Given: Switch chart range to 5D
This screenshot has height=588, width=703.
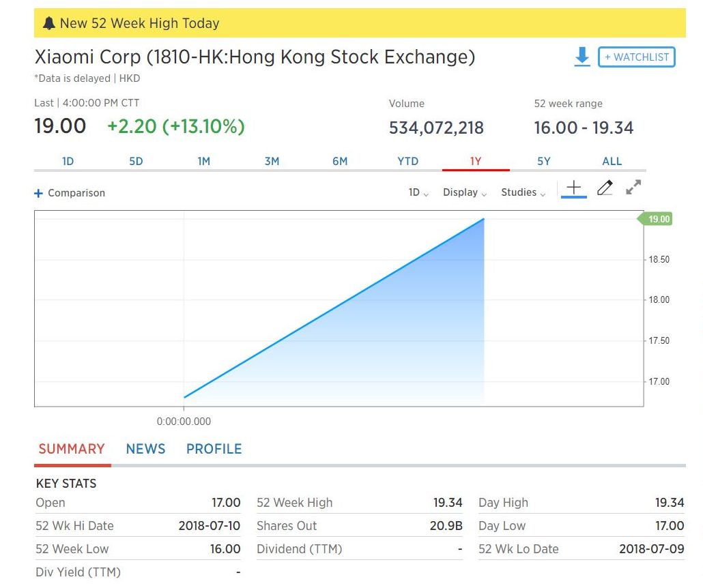Looking at the screenshot, I should click(136, 161).
